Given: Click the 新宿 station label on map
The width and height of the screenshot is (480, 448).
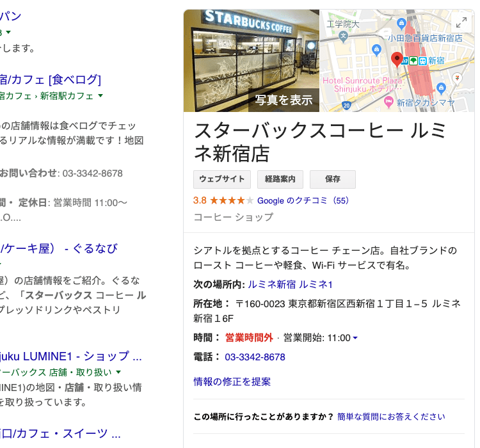Looking at the screenshot, I should 436,61.
